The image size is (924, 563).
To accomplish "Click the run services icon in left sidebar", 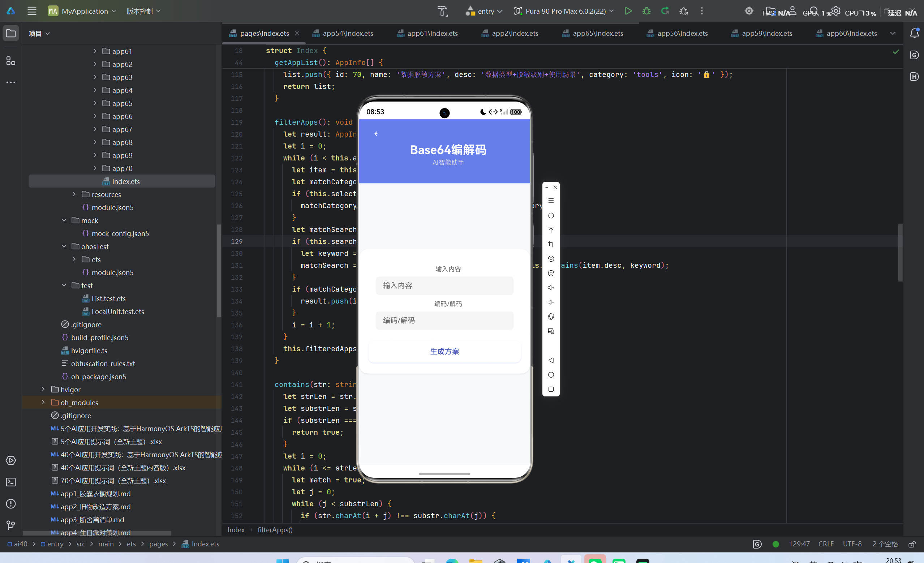I will [x=11, y=460].
